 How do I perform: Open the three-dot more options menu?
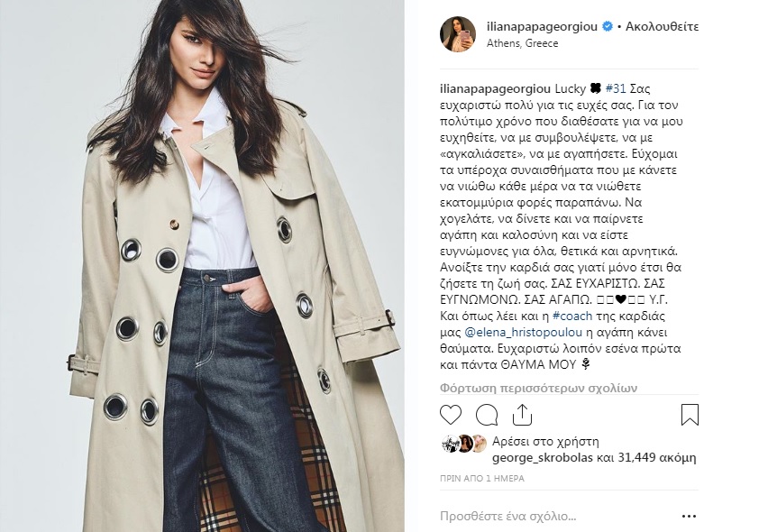tap(689, 516)
